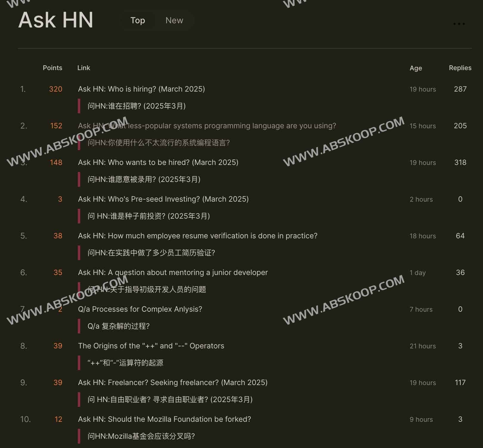
Task: Open 'Who wants to be hired?' post
Action: click(158, 162)
